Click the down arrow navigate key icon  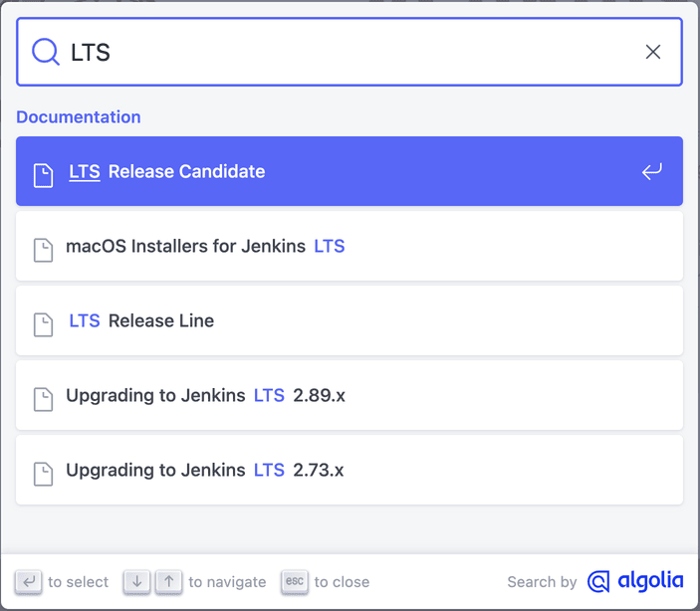coord(137,581)
